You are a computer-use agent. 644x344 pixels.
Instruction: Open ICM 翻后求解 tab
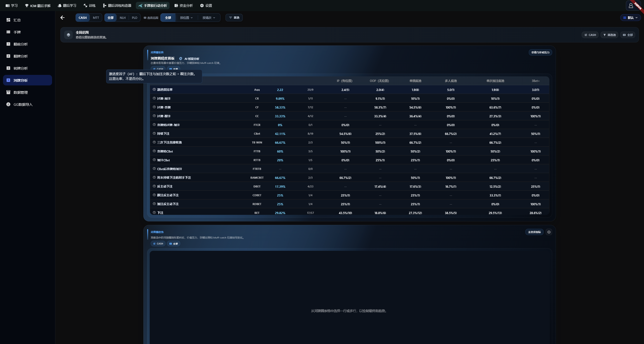tap(38, 6)
